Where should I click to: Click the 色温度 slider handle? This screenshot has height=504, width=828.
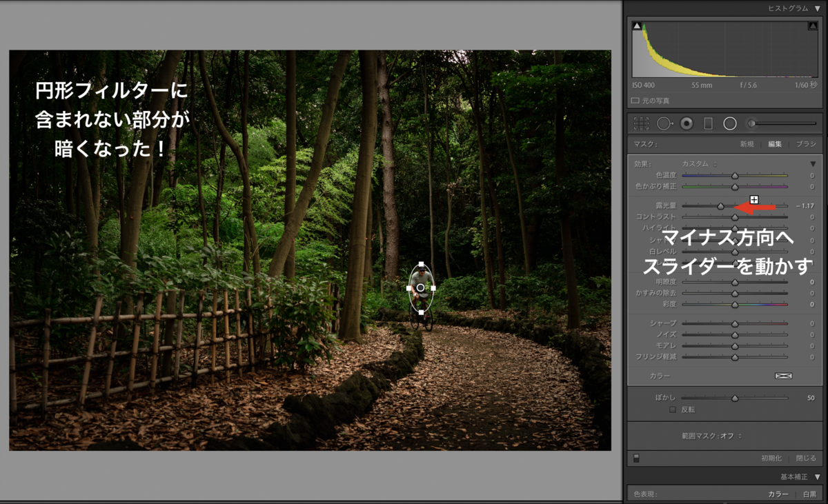735,176
